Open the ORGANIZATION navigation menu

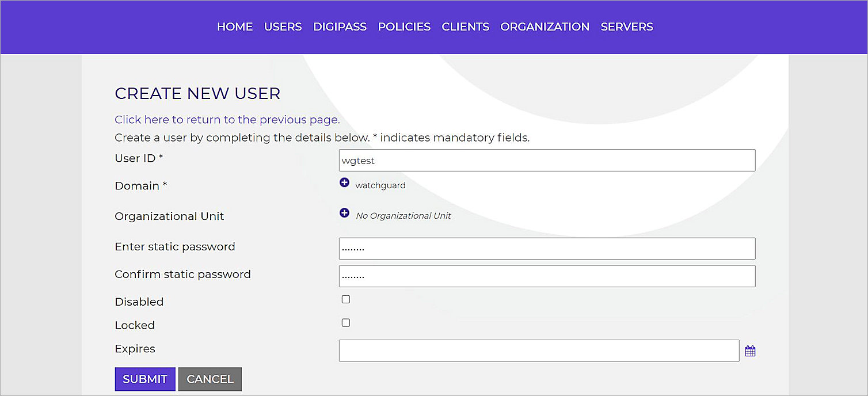(x=544, y=26)
